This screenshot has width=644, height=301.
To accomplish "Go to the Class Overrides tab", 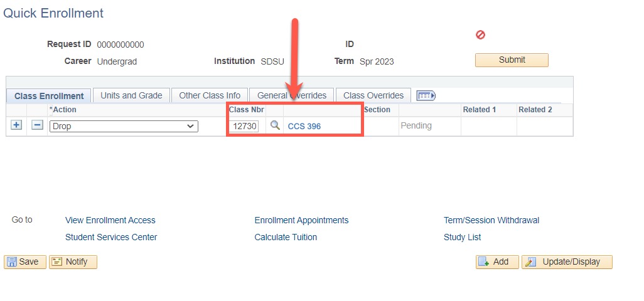I will [x=373, y=95].
